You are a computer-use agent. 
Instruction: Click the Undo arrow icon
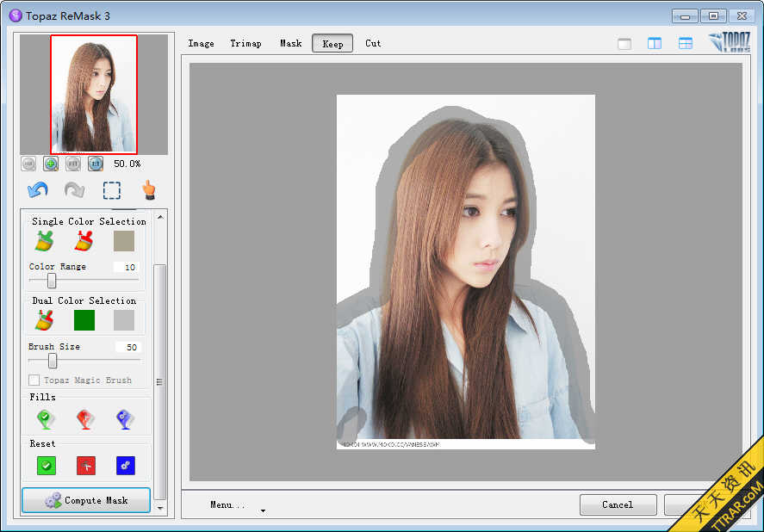click(x=38, y=190)
